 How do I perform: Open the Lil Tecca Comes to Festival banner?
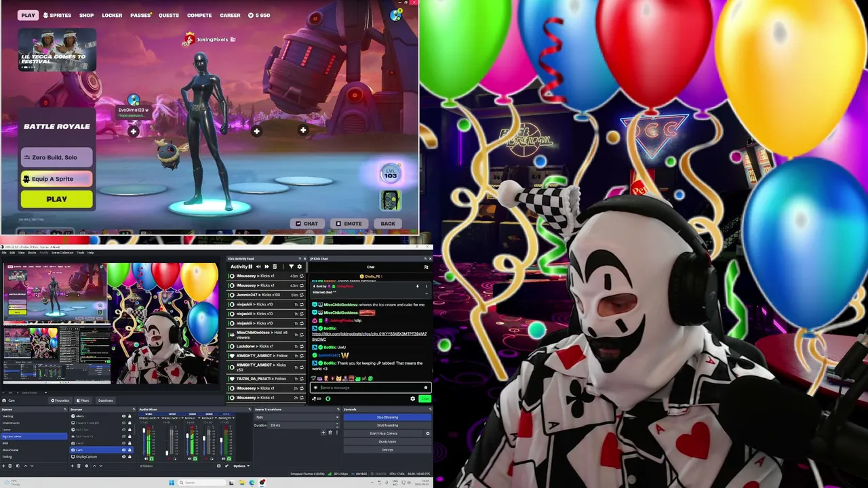(57, 50)
